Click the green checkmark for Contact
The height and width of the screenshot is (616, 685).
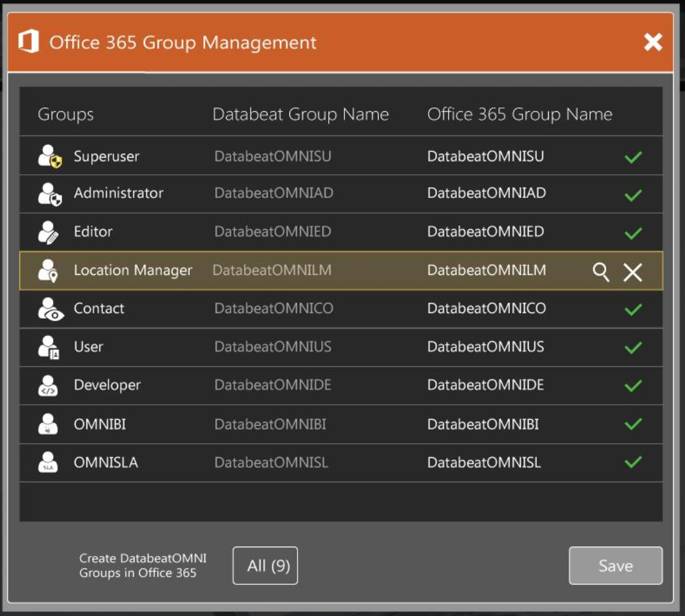pyautogui.click(x=633, y=309)
